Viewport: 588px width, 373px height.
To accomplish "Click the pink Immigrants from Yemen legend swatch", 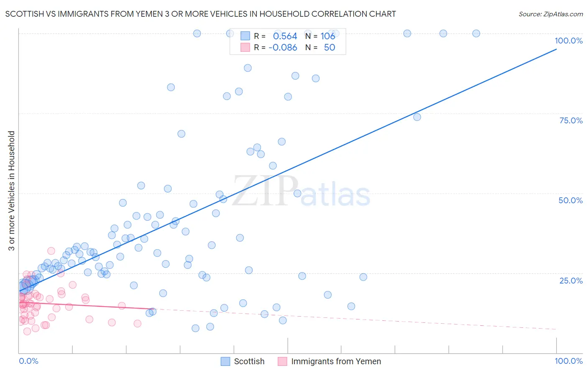I will tap(283, 361).
